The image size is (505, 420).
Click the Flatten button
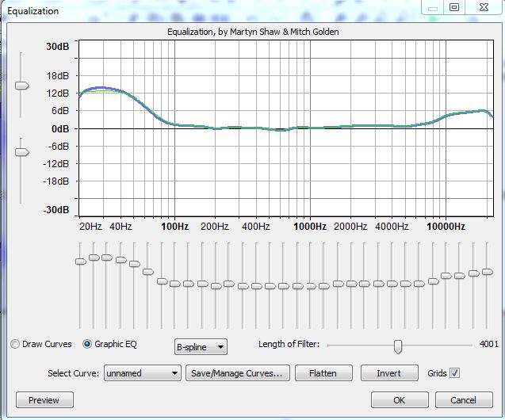(323, 373)
